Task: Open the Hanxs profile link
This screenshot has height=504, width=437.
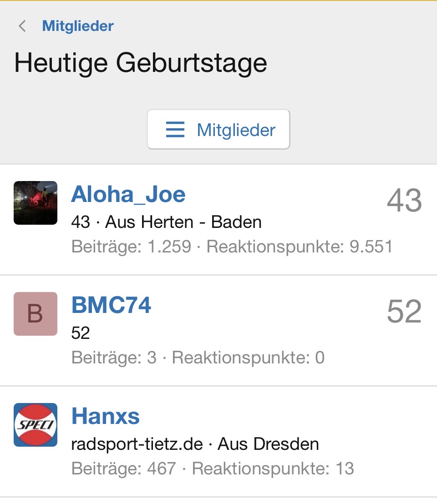Action: (106, 417)
